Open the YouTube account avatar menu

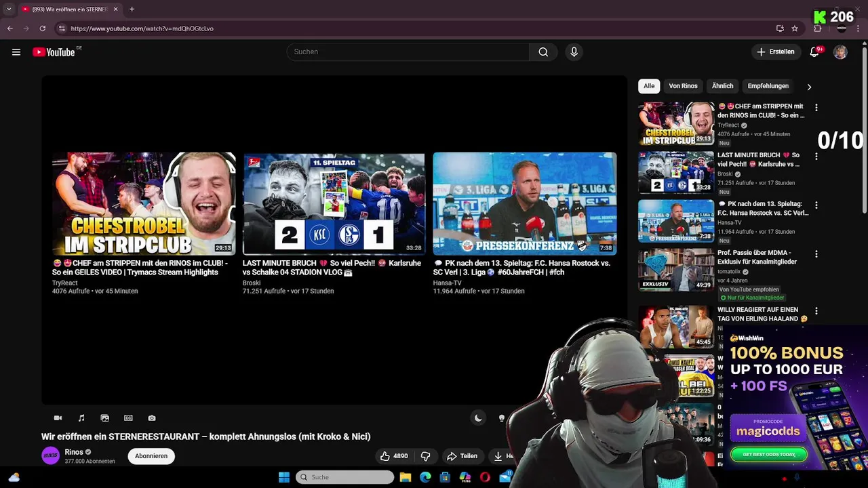tap(840, 52)
